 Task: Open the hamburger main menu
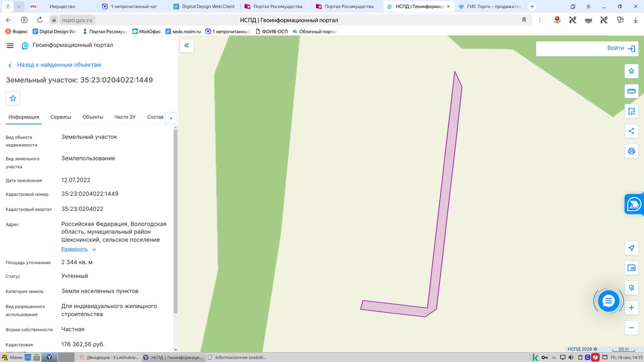coord(10,45)
